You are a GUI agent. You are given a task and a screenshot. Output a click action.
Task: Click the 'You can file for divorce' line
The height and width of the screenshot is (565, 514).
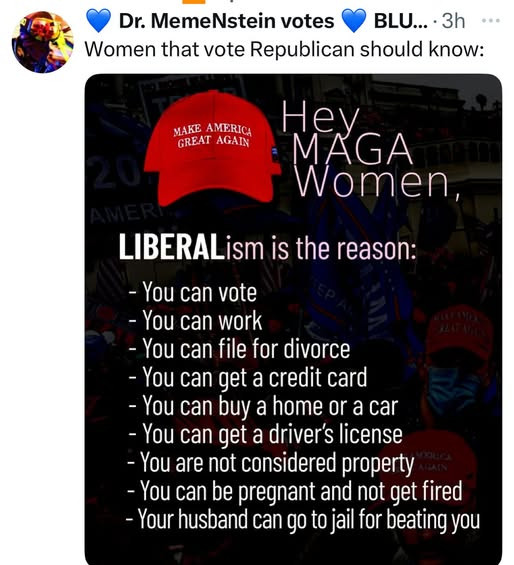pos(239,349)
